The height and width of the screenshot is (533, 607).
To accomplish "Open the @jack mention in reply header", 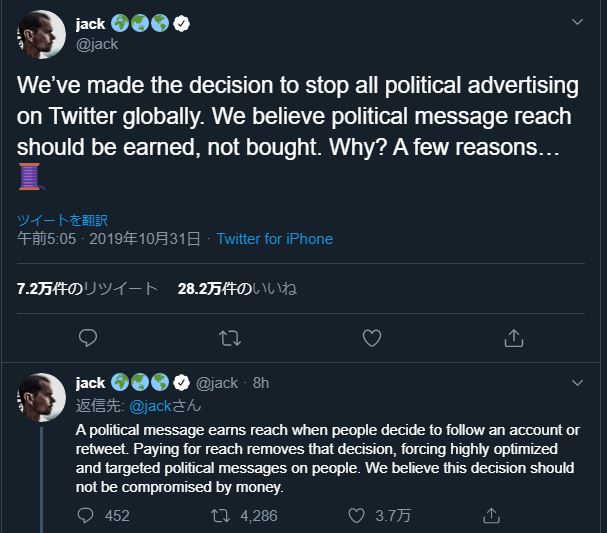I will click(152, 406).
